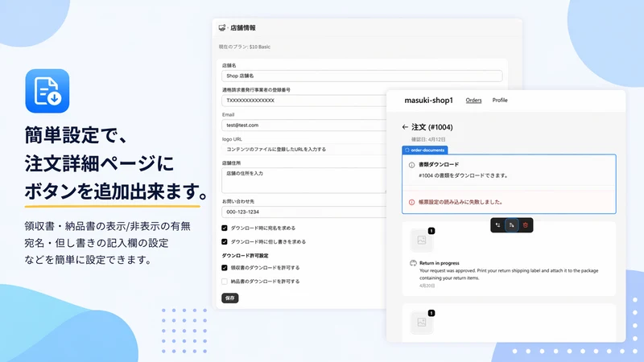Click the red trash delete icon in toolbar

pyautogui.click(x=526, y=225)
